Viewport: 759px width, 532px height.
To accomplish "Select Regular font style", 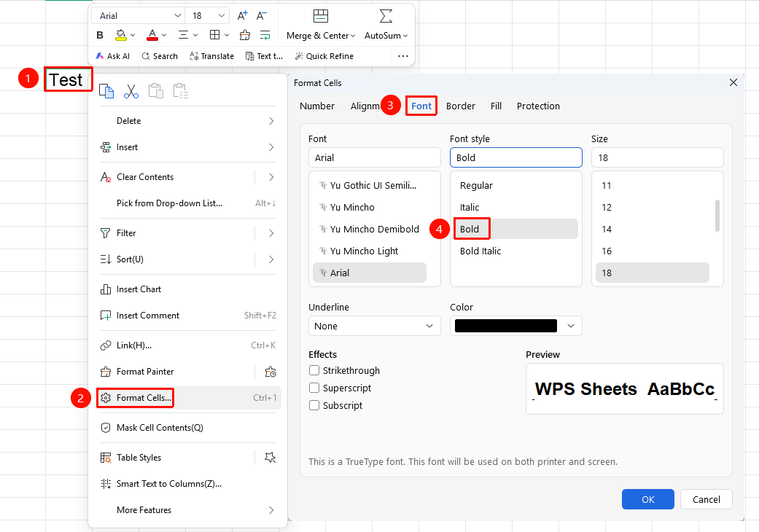I will [516, 185].
